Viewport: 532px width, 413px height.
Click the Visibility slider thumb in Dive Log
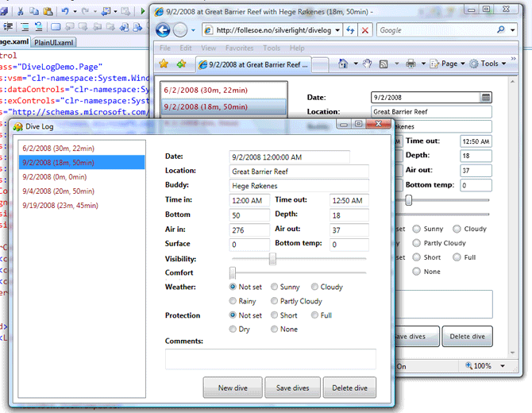click(272, 259)
